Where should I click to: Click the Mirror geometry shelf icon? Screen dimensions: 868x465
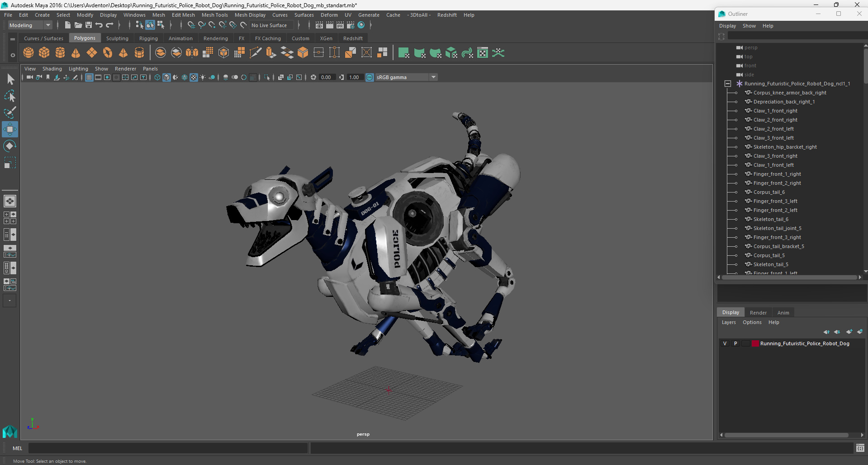click(192, 53)
